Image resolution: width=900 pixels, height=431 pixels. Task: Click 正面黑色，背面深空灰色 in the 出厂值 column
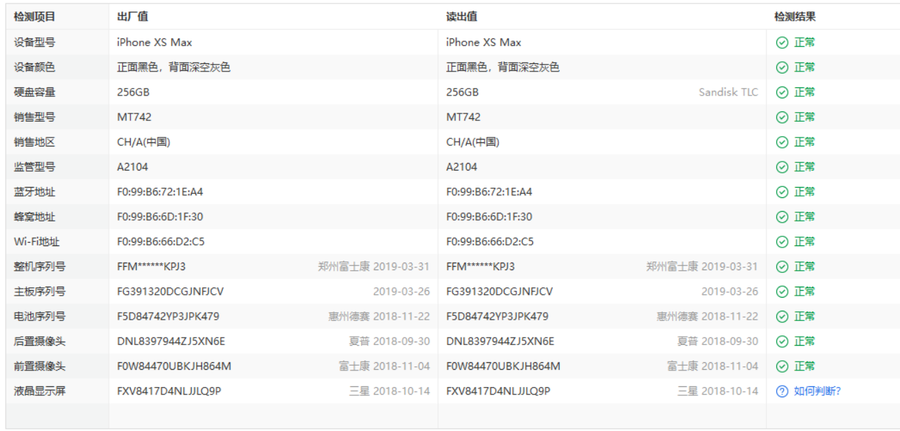click(x=173, y=68)
